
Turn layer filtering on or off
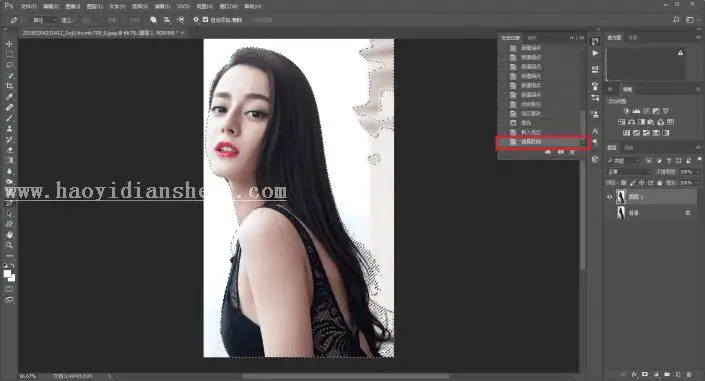[699, 160]
